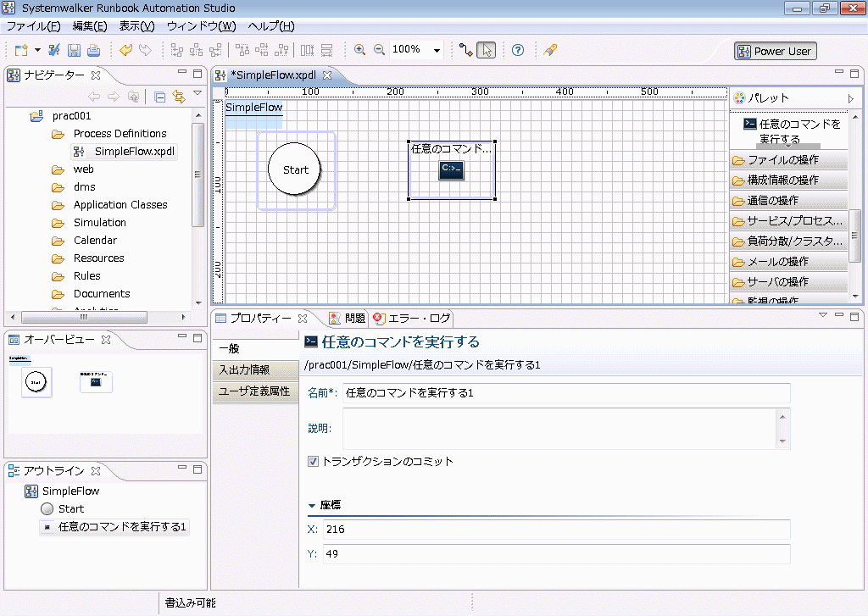868x616 pixels.
Task: Open the dropdown arrow beside the New icon
Action: (x=37, y=50)
